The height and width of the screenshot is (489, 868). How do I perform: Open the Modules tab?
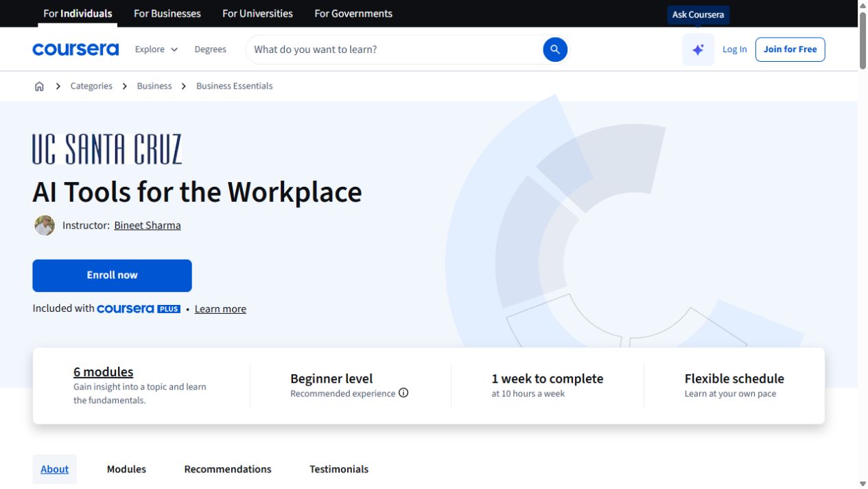tap(126, 469)
